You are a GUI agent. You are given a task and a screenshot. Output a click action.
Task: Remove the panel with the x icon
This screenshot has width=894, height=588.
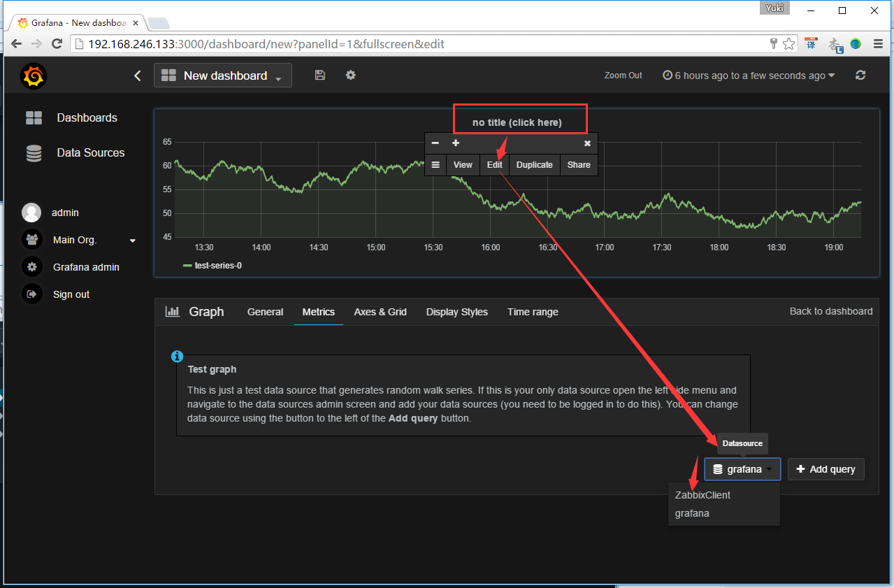(x=587, y=143)
